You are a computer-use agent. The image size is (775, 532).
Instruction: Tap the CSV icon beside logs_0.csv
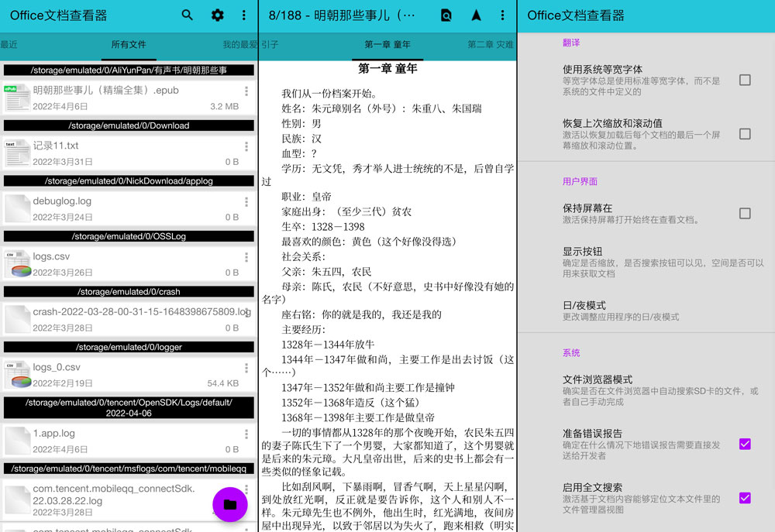click(x=17, y=375)
